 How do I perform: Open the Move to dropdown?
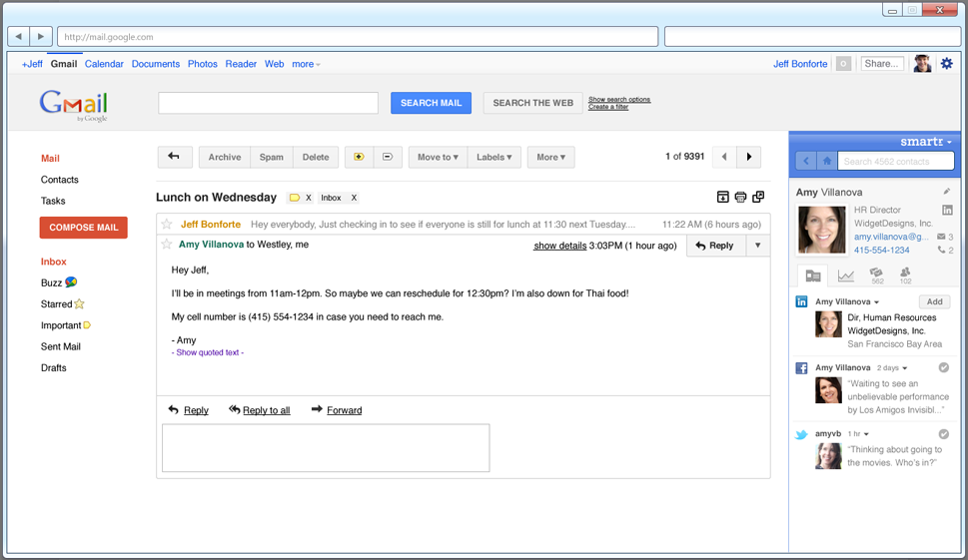point(438,157)
